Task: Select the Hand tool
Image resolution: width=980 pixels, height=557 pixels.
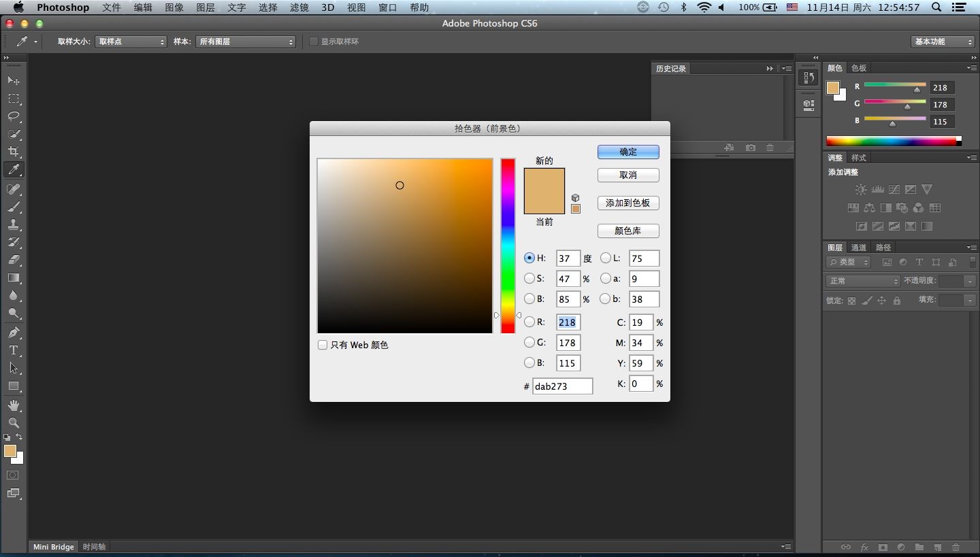Action: 13,405
